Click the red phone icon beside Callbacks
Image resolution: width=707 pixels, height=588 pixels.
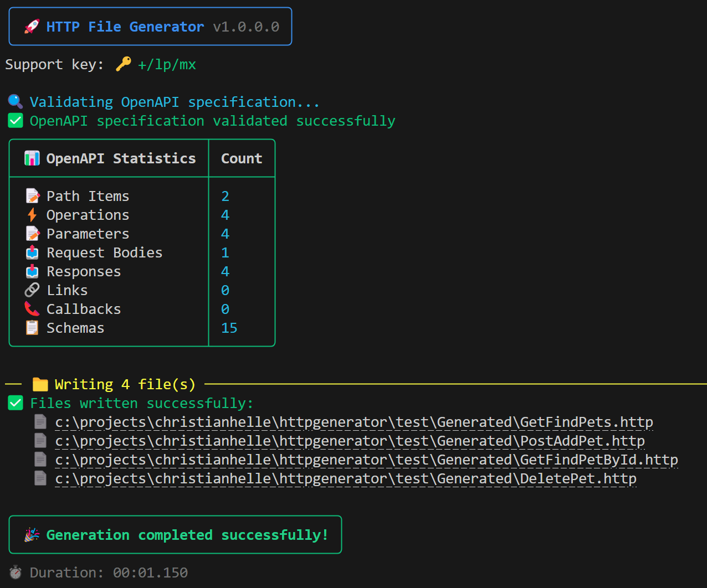click(x=32, y=309)
